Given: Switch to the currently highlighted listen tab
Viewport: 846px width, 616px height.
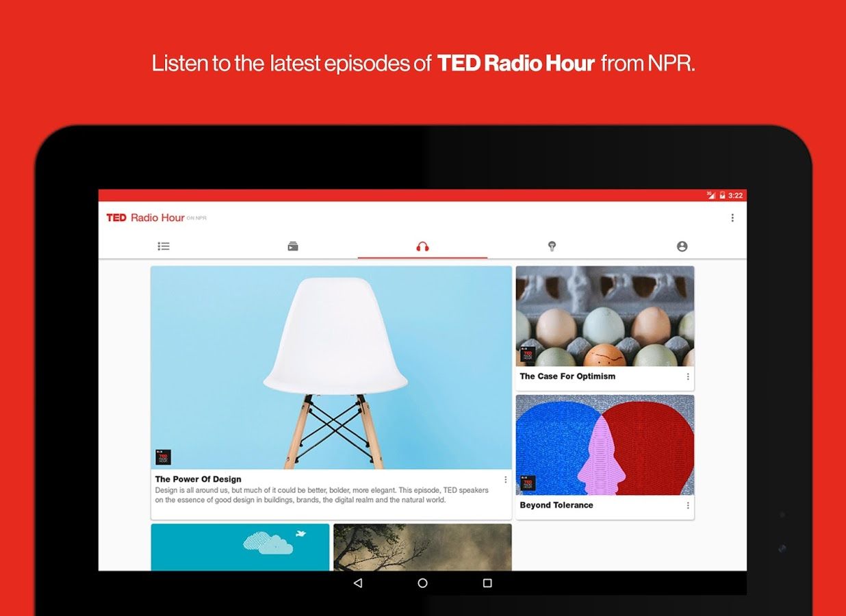Looking at the screenshot, I should (x=422, y=246).
